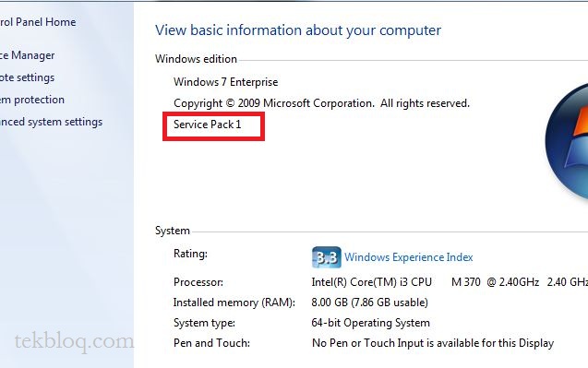This screenshot has width=588, height=368.
Task: Click the Windows 7 Enterprise edition text
Action: [x=226, y=82]
